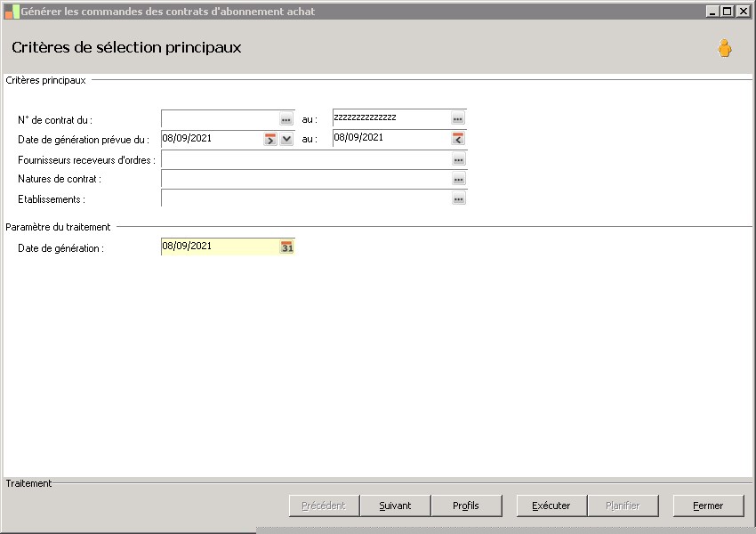The width and height of the screenshot is (756, 534).
Task: Click 'Critères principaux' section title
Action: 45,80
